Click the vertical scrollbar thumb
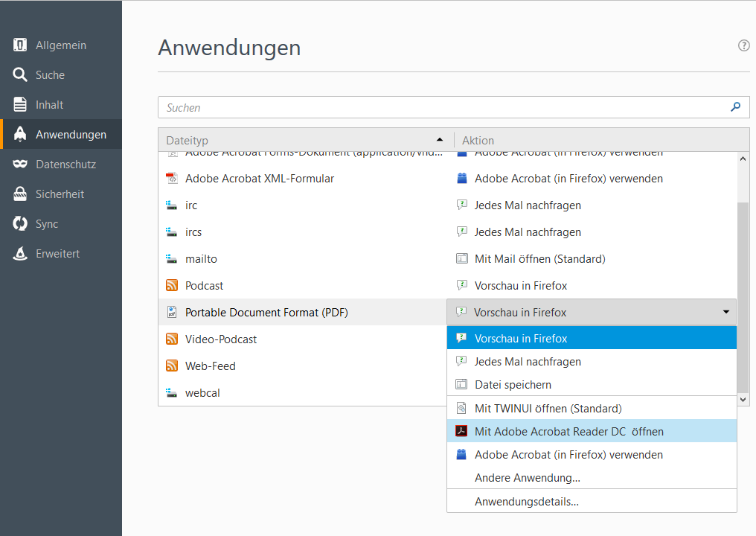 [x=743, y=297]
